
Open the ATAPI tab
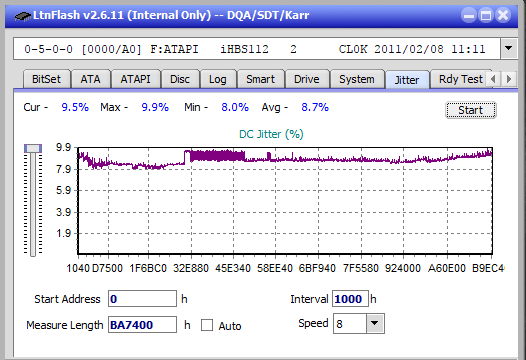pos(136,79)
